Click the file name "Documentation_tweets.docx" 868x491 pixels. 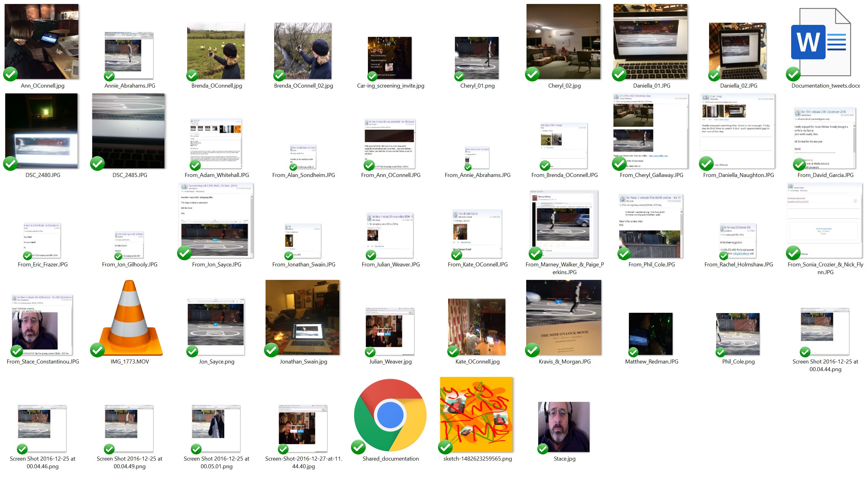pos(826,86)
